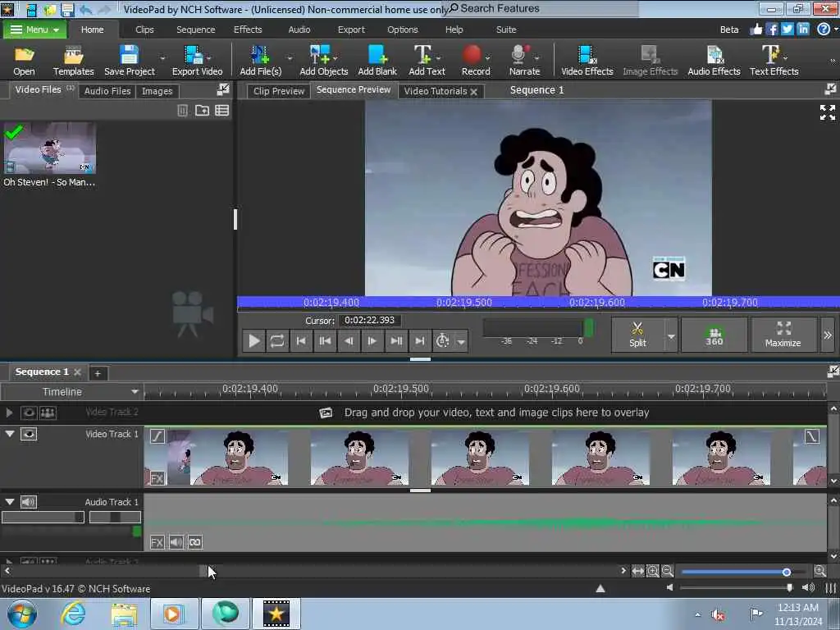Screen dimensions: 840x630
Task: Open the Add File(s) dropdown arrow
Action: tap(290, 58)
